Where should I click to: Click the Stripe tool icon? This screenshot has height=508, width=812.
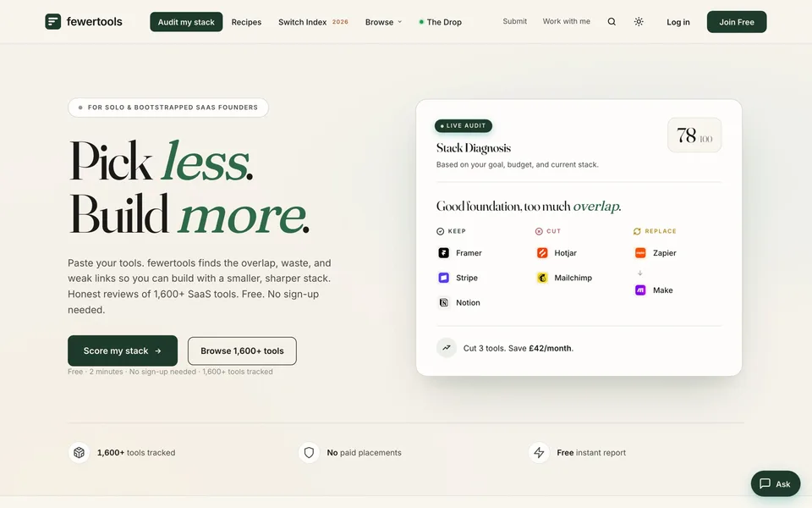pyautogui.click(x=444, y=278)
